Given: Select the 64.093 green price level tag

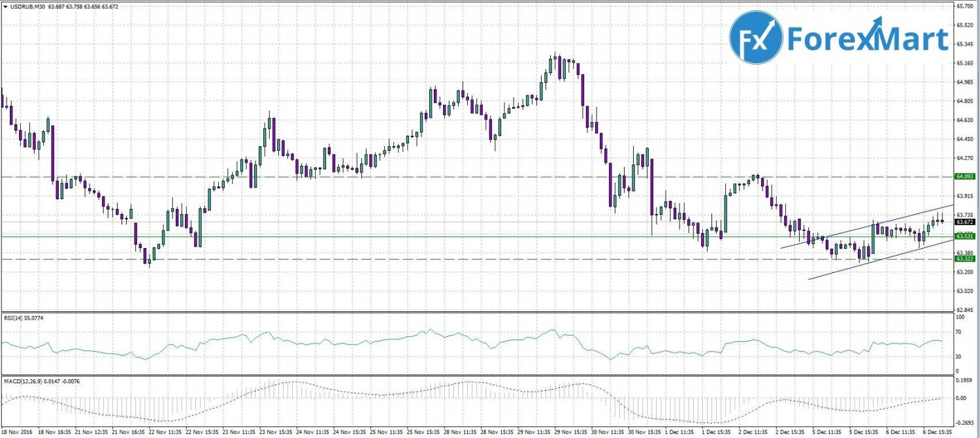Looking at the screenshot, I should 965,176.
